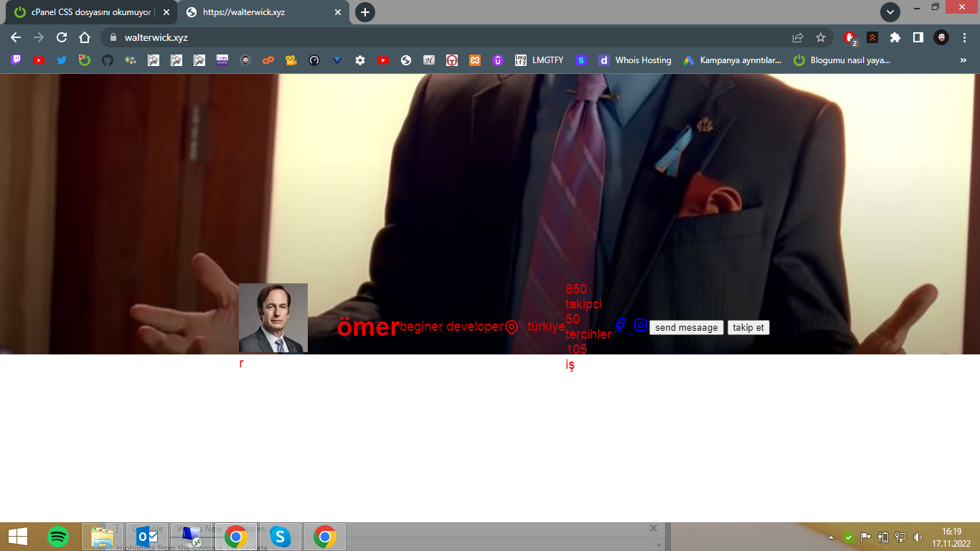The image size is (980, 551).
Task: Show the hidden bookmarks overflow chevron
Action: click(x=964, y=60)
